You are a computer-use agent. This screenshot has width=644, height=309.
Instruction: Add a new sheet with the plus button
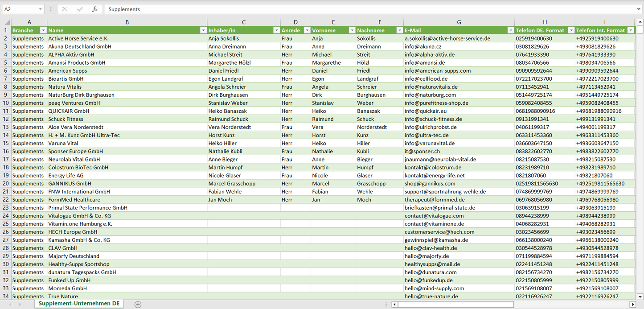point(138,304)
